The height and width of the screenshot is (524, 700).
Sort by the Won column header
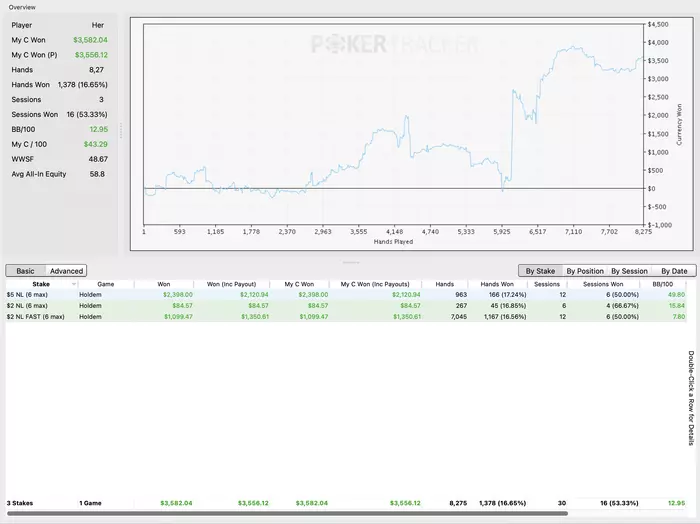[164, 284]
